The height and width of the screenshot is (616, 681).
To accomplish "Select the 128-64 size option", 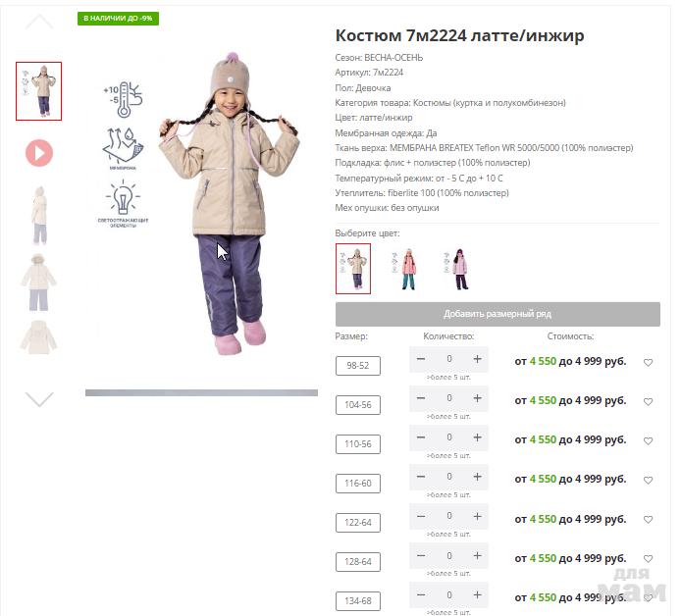I will [x=358, y=562].
